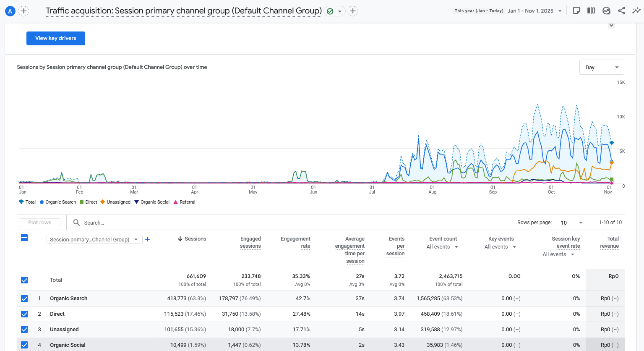
Task: Click the account avatar A icon
Action: [x=10, y=11]
